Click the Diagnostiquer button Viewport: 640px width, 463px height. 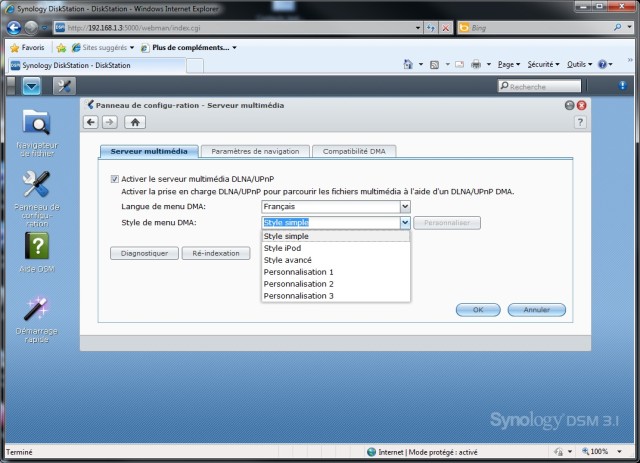tap(144, 253)
